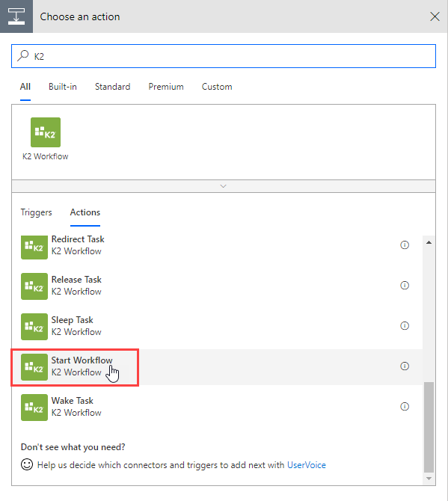Show info for Wake Task
The image size is (448, 501).
click(x=405, y=407)
